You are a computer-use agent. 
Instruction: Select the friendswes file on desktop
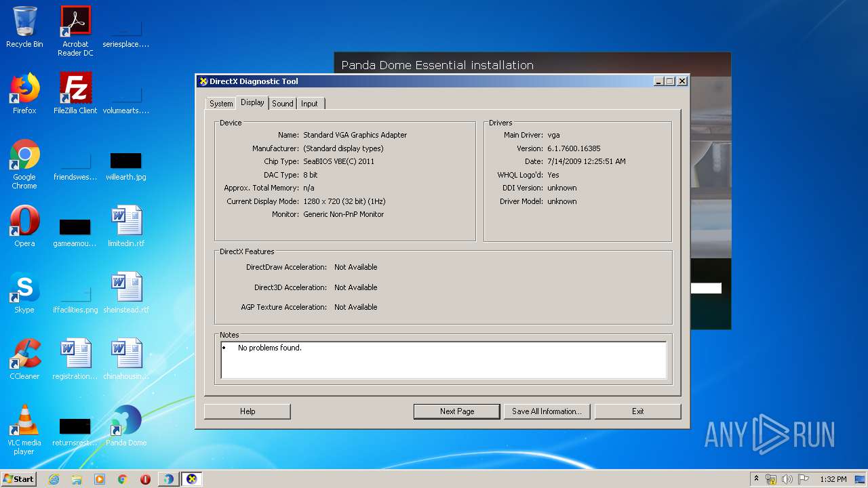pos(75,166)
